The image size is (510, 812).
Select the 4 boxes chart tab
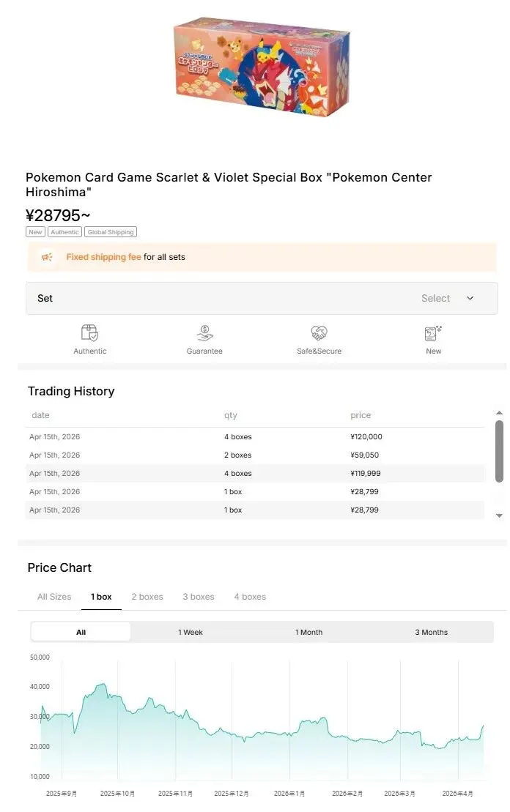(x=250, y=597)
